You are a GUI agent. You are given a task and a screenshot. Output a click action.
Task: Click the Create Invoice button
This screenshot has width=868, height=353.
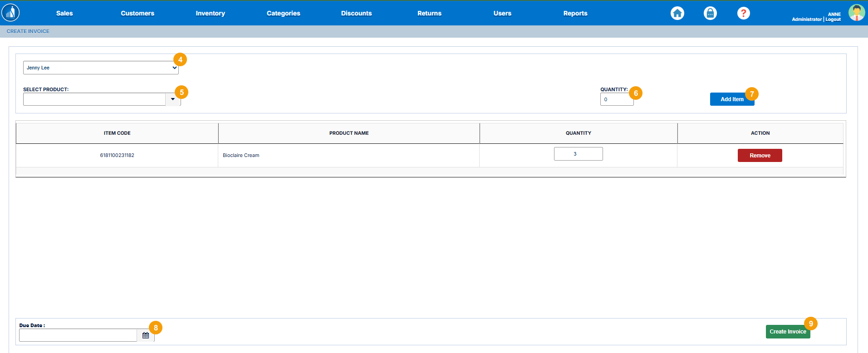pyautogui.click(x=787, y=332)
